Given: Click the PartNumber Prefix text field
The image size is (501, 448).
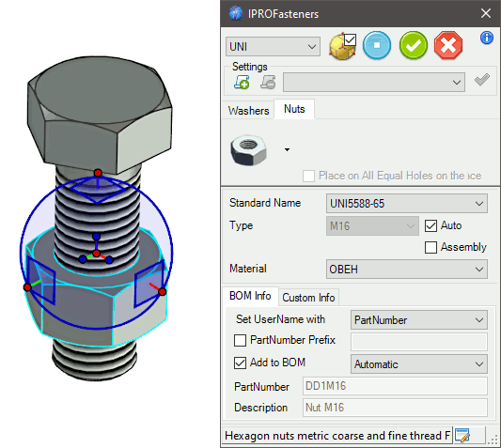Looking at the screenshot, I should (419, 342).
